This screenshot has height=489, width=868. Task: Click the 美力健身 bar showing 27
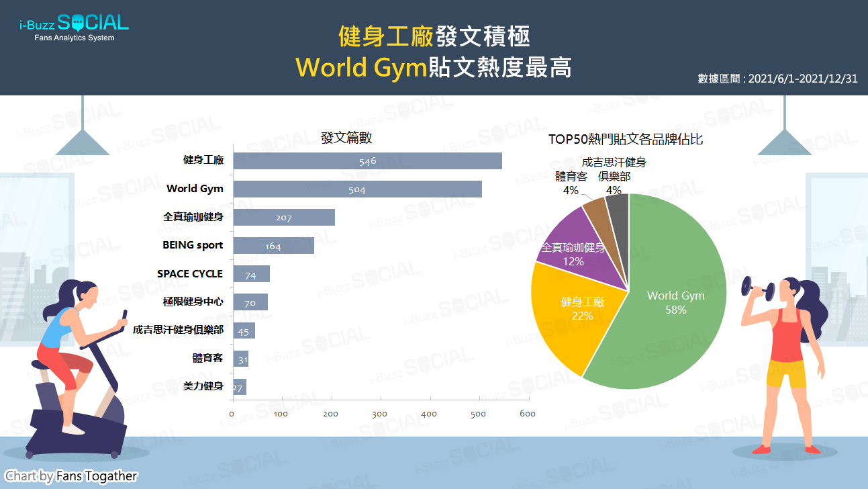(x=240, y=387)
